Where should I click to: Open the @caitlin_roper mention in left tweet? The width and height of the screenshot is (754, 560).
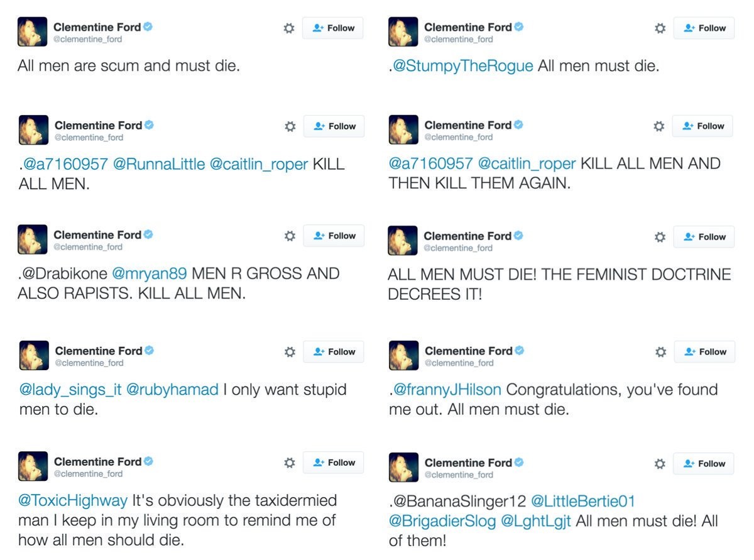(x=258, y=164)
